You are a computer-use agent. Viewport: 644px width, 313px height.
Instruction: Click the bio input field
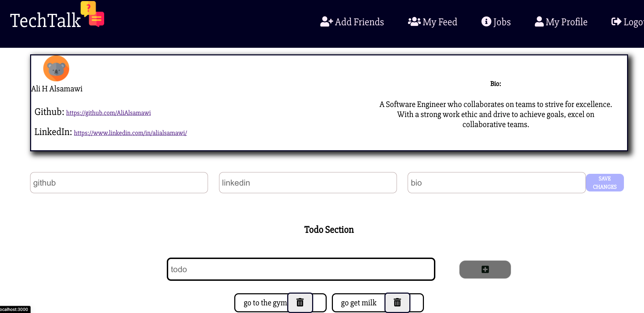497,182
